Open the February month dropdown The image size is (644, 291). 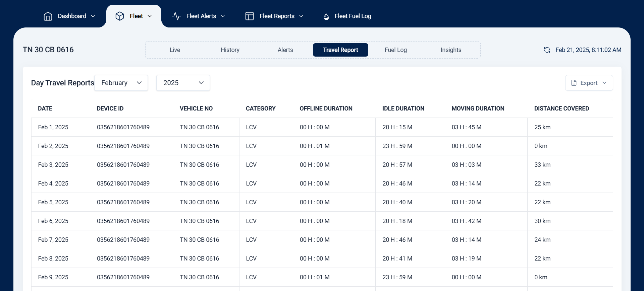pyautogui.click(x=121, y=83)
